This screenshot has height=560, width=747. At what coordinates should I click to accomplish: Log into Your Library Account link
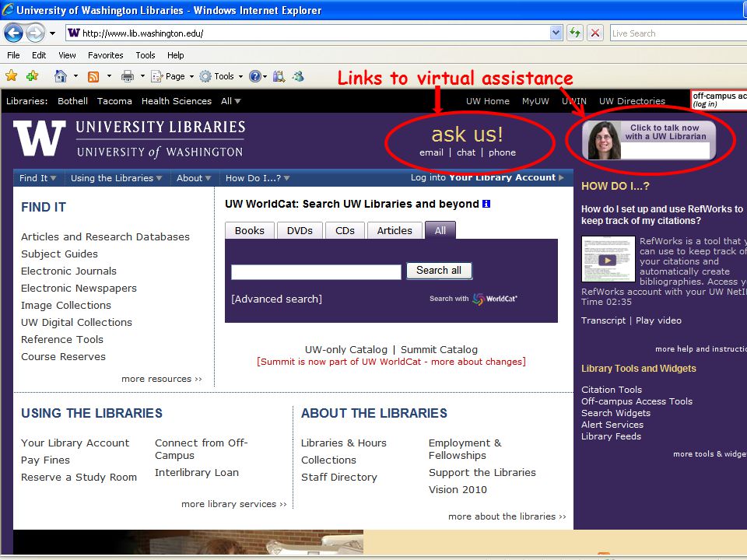(x=487, y=177)
